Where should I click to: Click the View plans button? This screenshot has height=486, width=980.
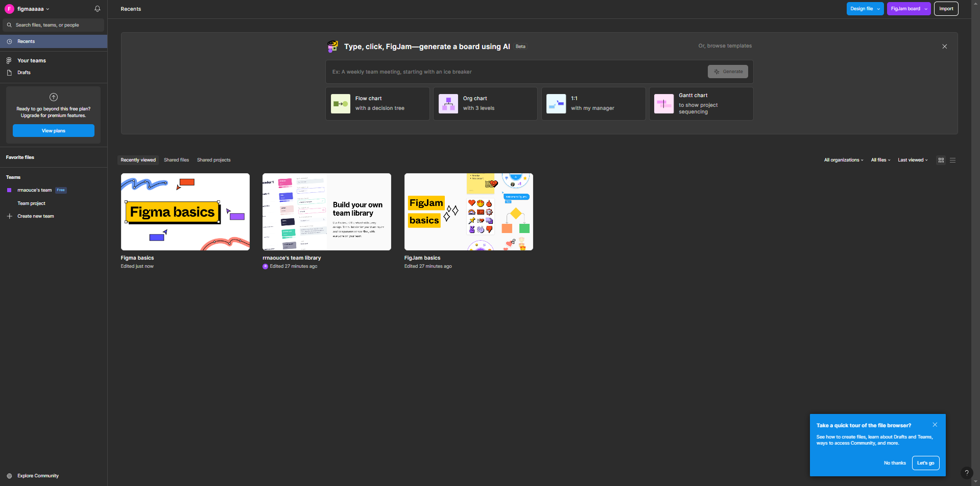coord(54,131)
